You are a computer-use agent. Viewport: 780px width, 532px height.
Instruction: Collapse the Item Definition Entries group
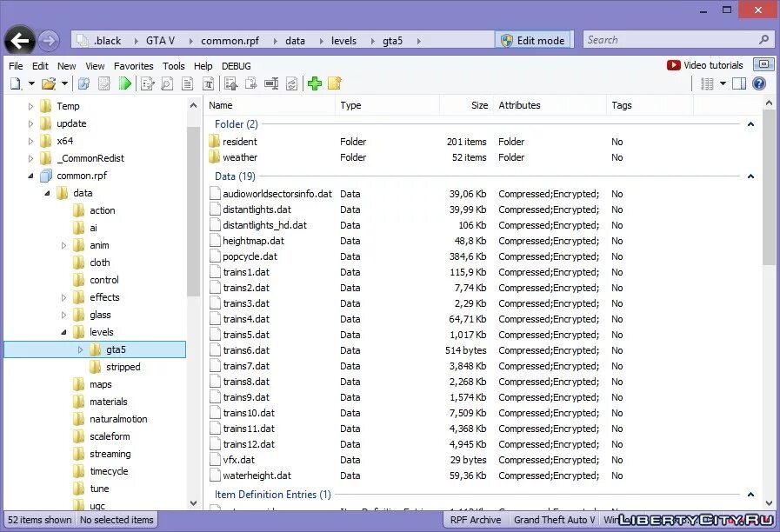click(750, 495)
